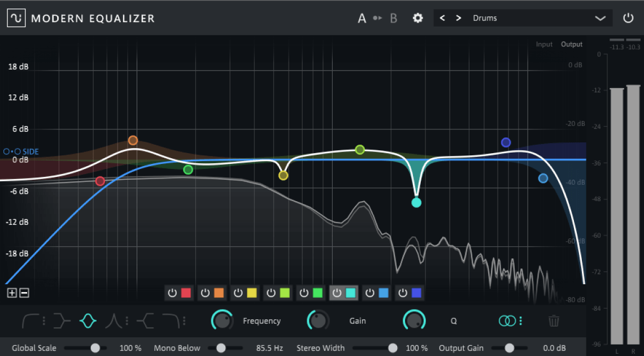Toggle power for the red band
644x356 pixels.
[172, 293]
